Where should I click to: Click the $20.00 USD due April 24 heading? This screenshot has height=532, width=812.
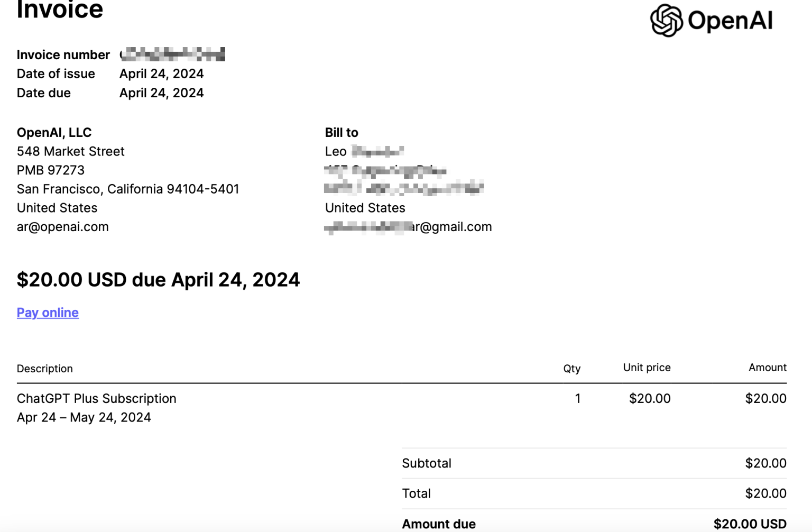(158, 280)
